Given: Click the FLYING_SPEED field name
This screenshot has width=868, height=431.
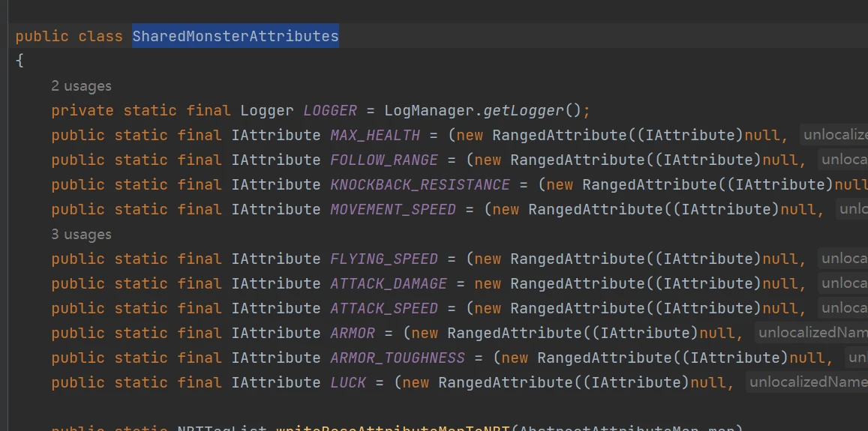Looking at the screenshot, I should pyautogui.click(x=383, y=259).
